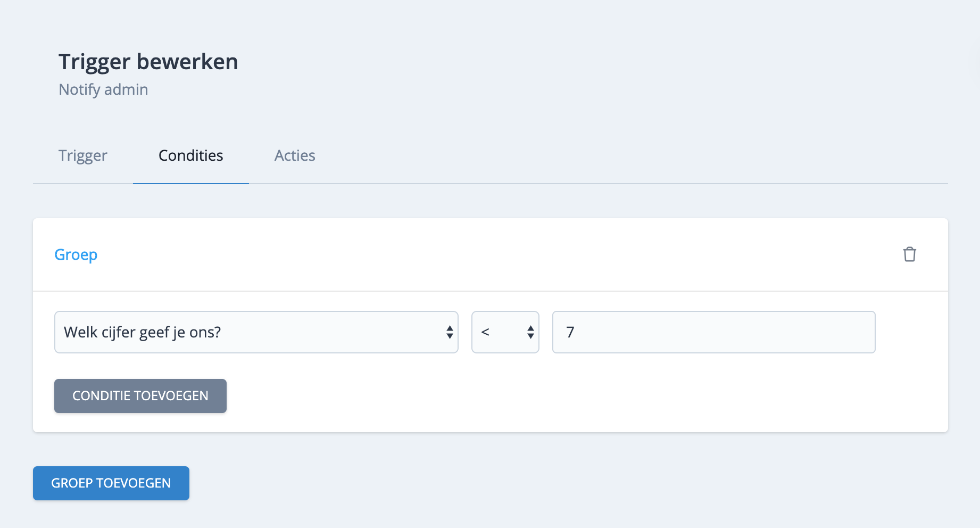This screenshot has width=980, height=528.
Task: Delete the Groep using trash icon
Action: coord(909,254)
